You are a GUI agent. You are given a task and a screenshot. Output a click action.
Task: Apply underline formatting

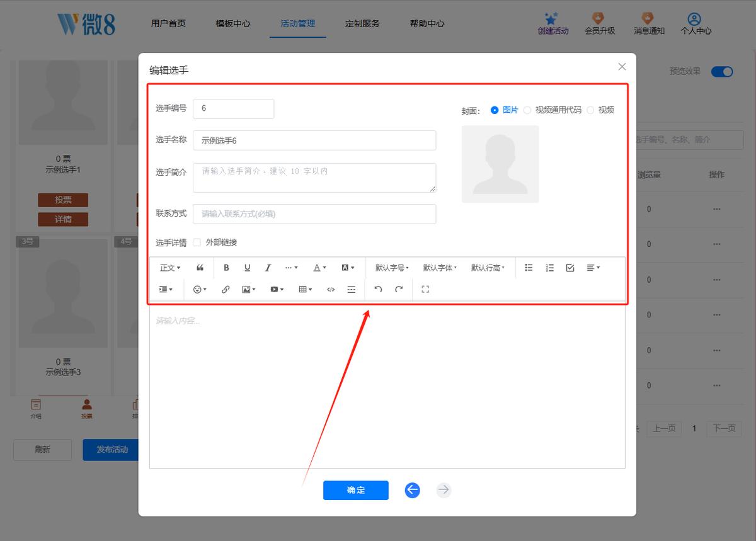click(x=247, y=268)
